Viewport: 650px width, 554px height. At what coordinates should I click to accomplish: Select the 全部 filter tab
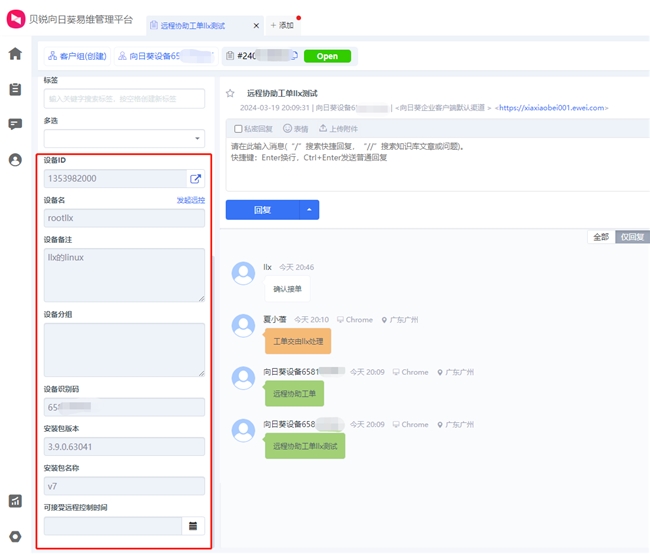tap(601, 237)
